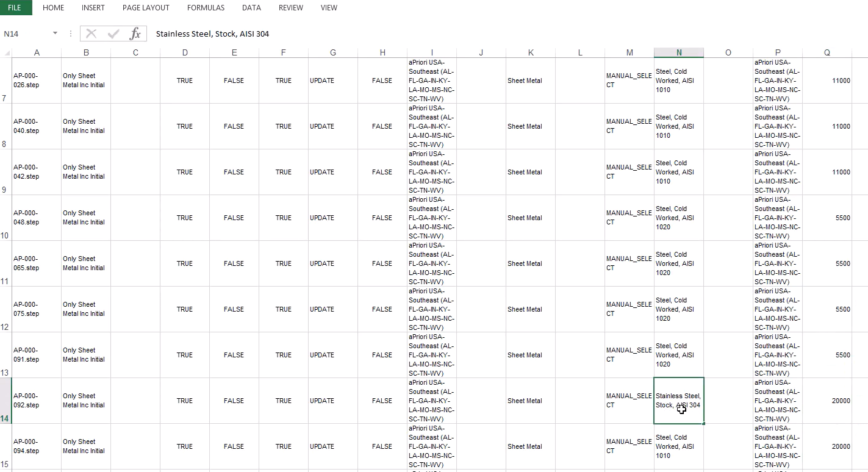Click the Insert Function fx icon
The height and width of the screenshot is (472, 868).
[135, 34]
